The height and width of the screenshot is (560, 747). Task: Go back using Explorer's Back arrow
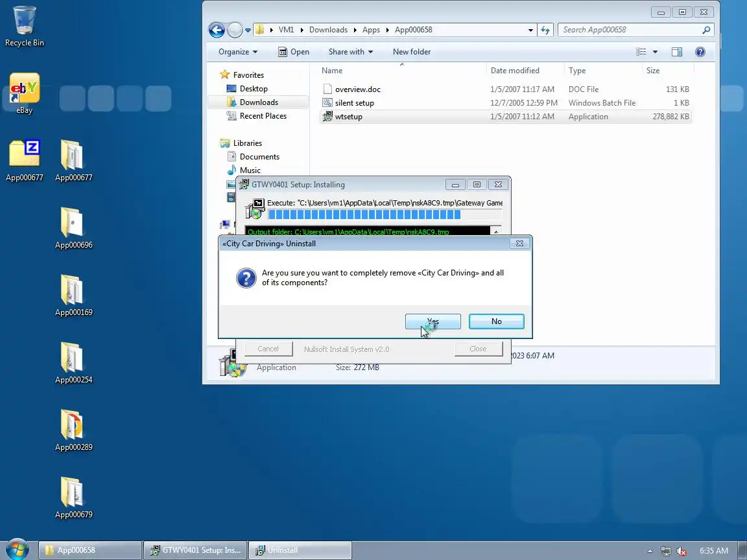point(217,30)
